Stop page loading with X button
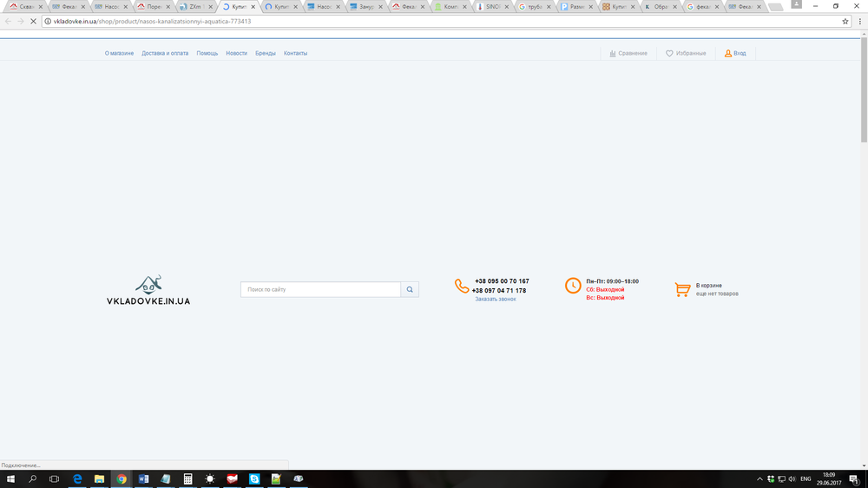Viewport: 868px width, 488px height. click(33, 21)
